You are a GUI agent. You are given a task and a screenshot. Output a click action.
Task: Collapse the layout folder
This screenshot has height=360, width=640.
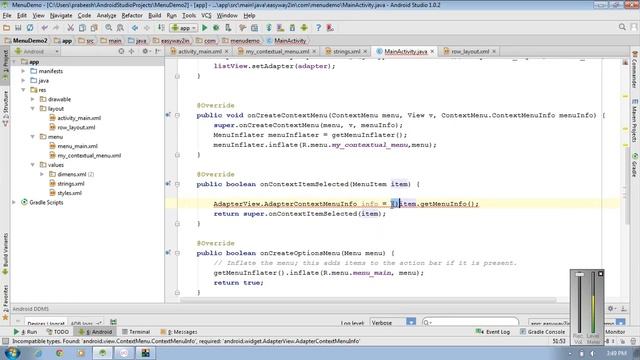click(x=33, y=109)
